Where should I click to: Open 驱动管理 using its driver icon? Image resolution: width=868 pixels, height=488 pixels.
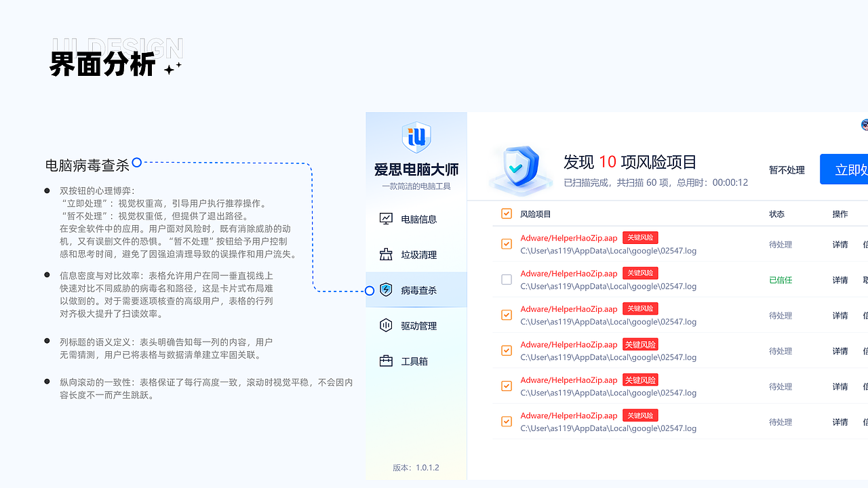pyautogui.click(x=385, y=325)
